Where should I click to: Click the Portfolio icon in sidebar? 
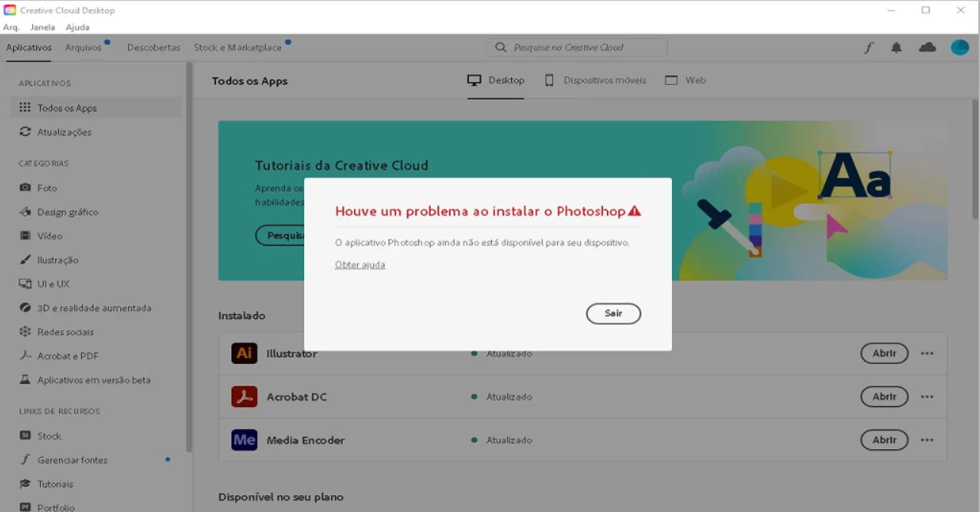click(x=25, y=507)
